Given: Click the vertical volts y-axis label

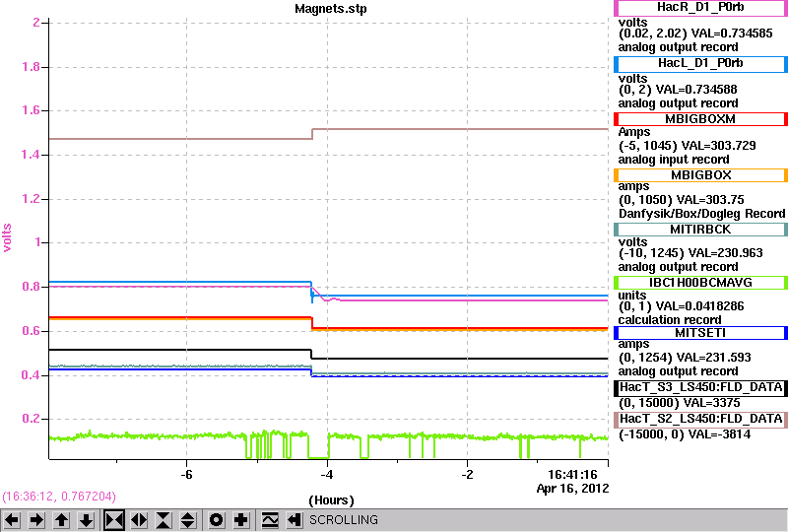Looking at the screenshot, I should point(7,237).
